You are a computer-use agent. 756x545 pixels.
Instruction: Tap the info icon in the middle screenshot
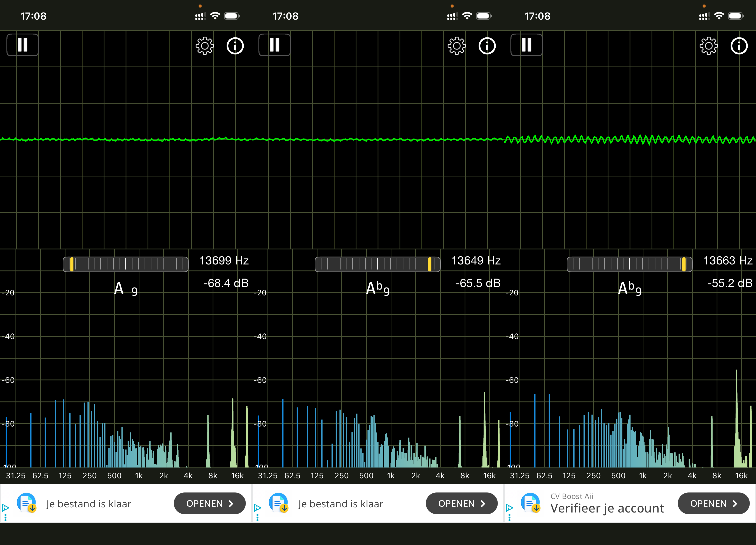(487, 46)
